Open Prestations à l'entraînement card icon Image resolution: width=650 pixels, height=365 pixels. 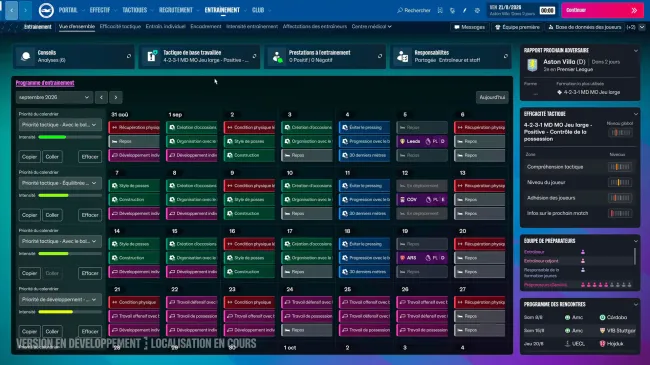click(x=277, y=56)
